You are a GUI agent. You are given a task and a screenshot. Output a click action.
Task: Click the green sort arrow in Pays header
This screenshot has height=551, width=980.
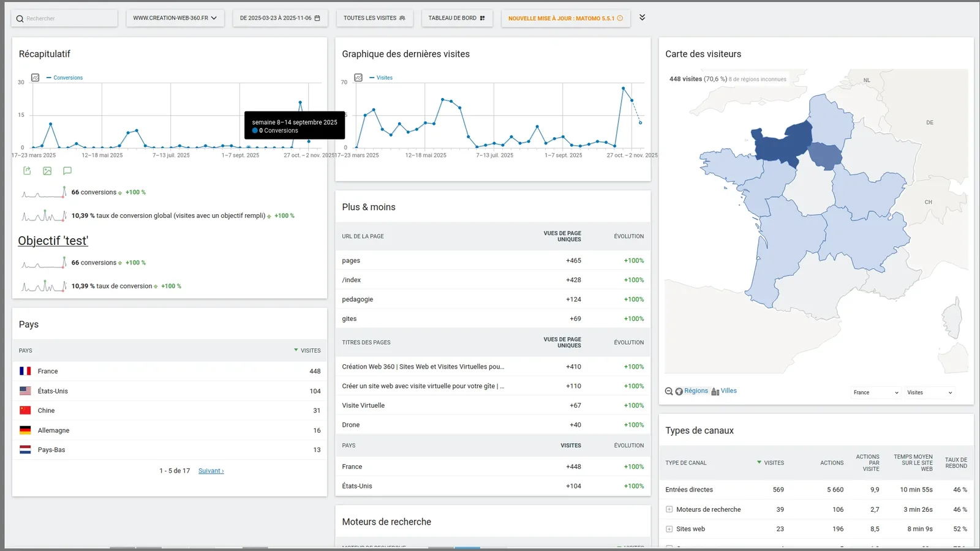click(296, 350)
